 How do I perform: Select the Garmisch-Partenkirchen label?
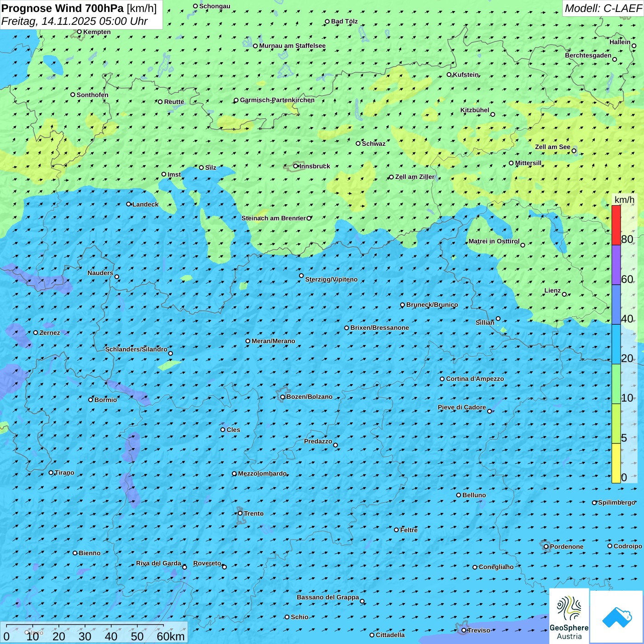277,100
